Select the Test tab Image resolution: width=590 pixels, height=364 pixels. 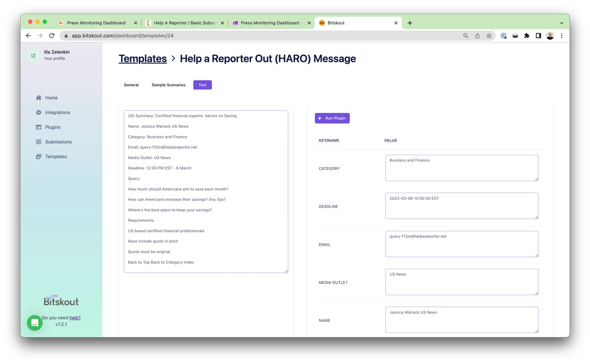pyautogui.click(x=203, y=85)
